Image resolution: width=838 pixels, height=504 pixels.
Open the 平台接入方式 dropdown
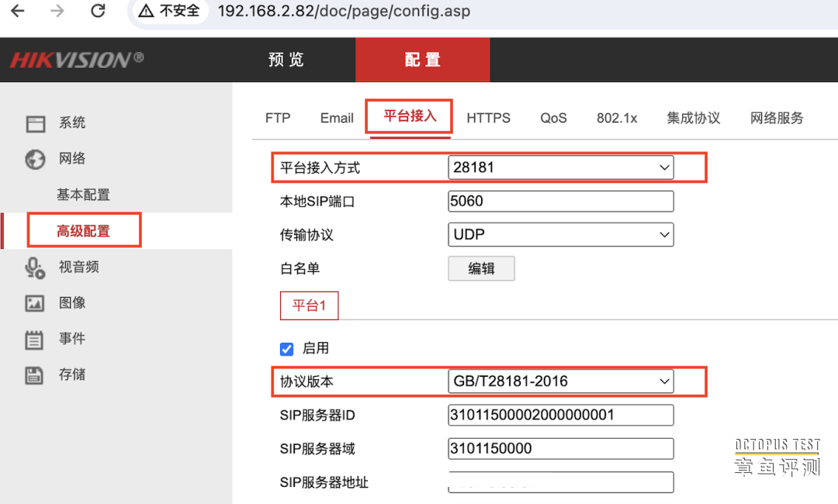[x=560, y=167]
